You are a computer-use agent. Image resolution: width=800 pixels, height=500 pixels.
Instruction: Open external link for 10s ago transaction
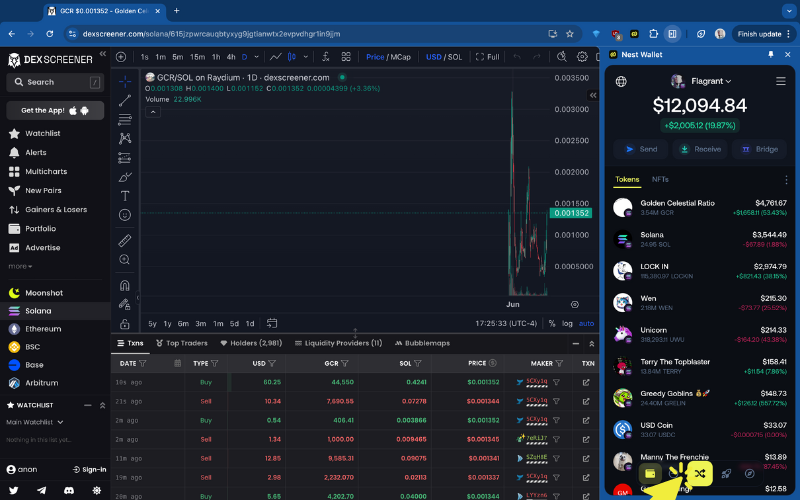586,382
